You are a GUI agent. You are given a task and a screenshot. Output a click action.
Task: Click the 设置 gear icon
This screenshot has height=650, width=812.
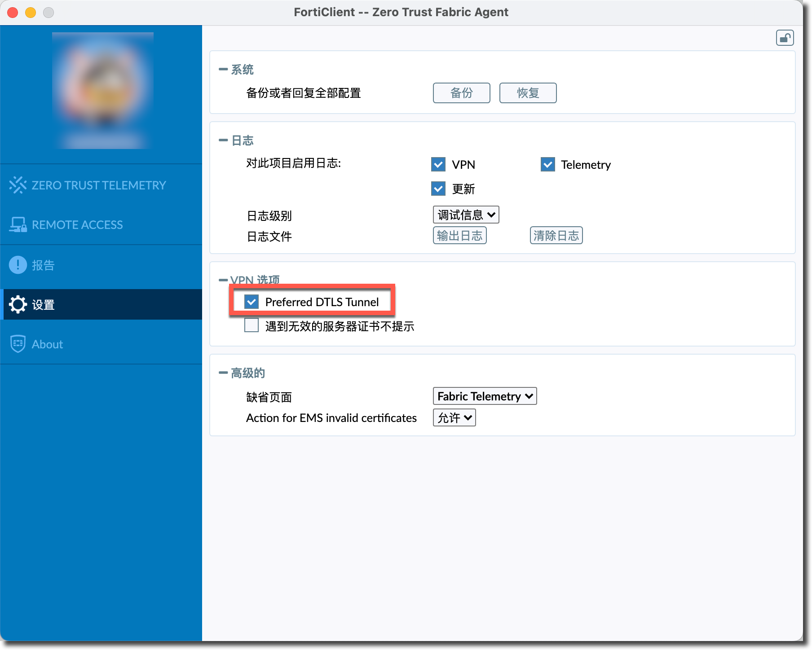point(18,304)
